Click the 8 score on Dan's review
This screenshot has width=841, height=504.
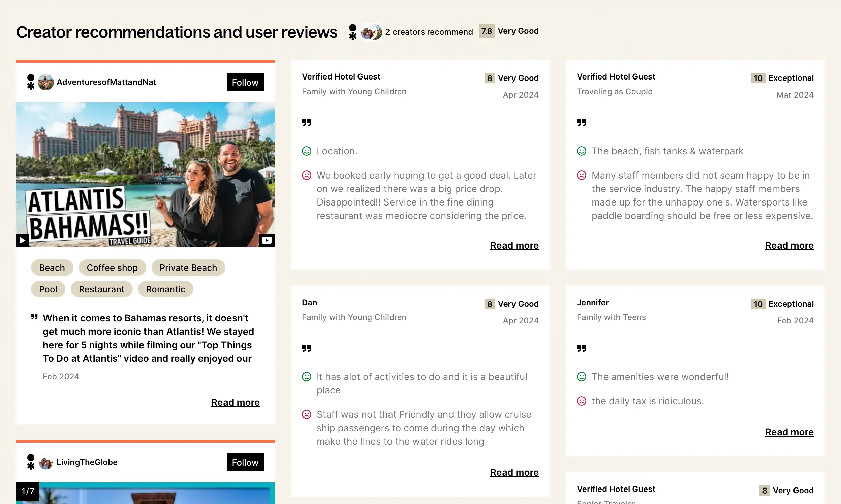(490, 304)
